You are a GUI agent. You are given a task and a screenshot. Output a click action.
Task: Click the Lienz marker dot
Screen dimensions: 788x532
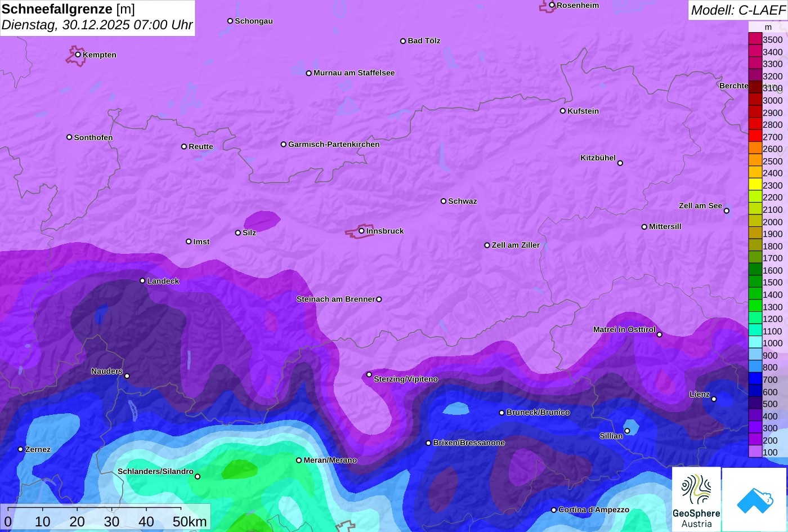point(714,399)
